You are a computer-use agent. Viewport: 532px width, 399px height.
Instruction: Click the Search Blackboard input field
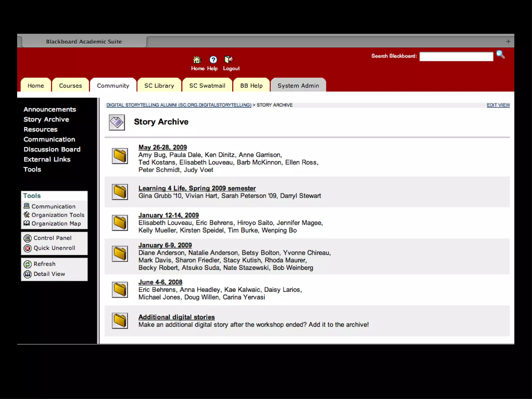point(456,56)
